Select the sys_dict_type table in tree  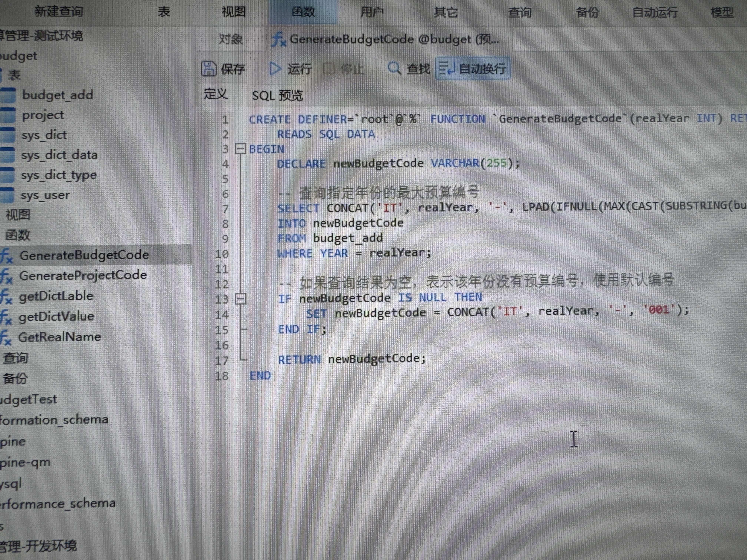59,175
